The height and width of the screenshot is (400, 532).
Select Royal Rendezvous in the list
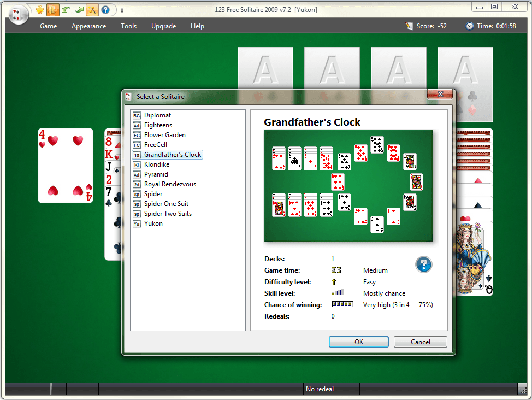170,184
